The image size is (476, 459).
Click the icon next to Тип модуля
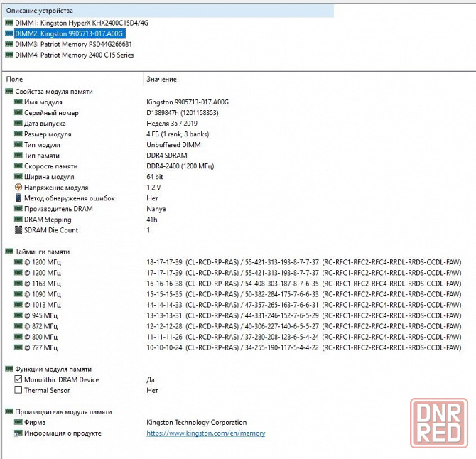18,144
